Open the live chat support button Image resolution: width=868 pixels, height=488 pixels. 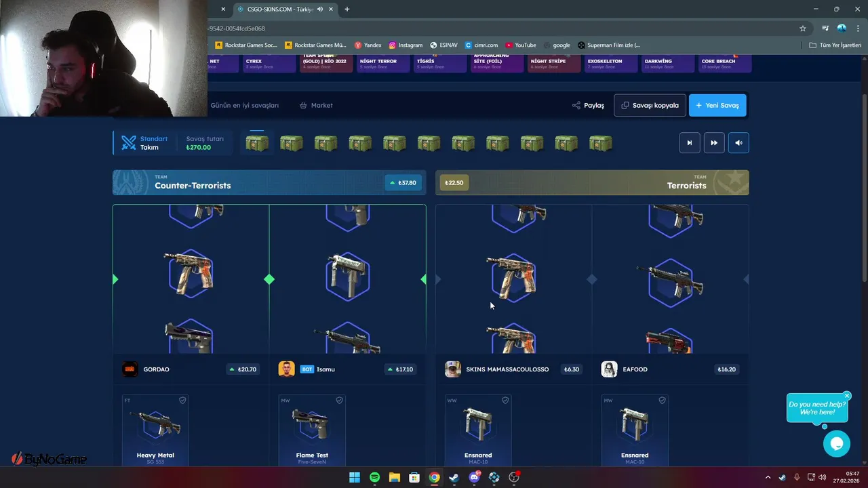[836, 444]
